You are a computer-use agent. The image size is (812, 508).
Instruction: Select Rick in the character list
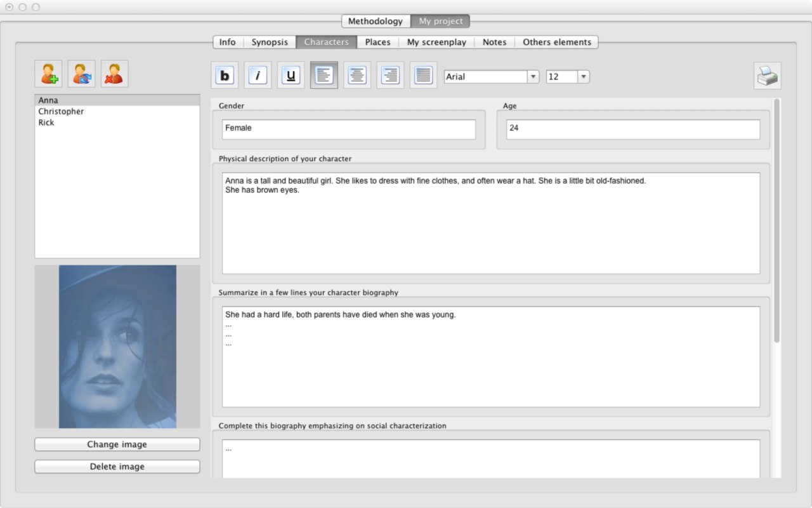pyautogui.click(x=117, y=123)
